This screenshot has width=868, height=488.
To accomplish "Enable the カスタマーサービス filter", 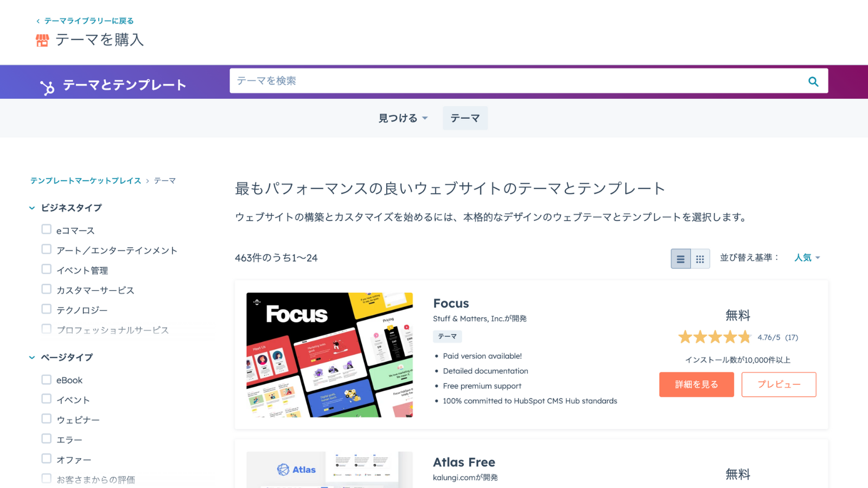I will coord(47,290).
